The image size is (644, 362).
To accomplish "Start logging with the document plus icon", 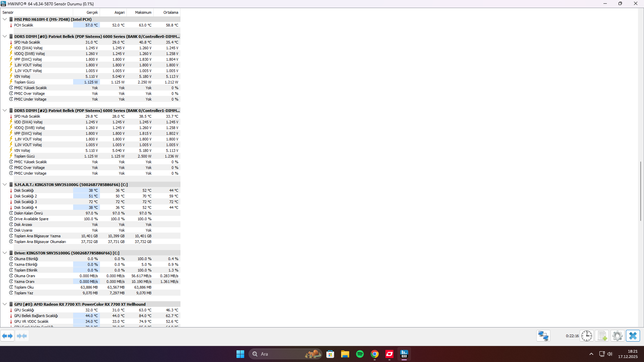I will [602, 336].
